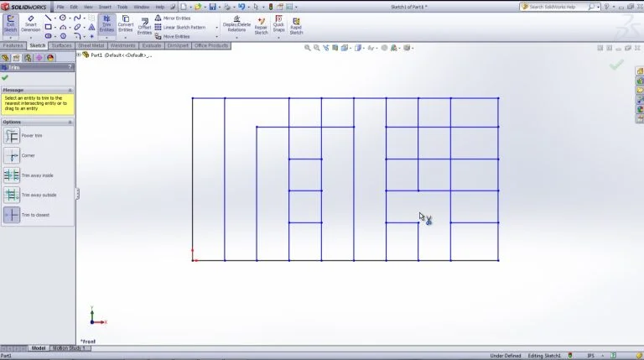Select the Corner trim option
Image resolution: width=644 pixels, height=360 pixels.
point(12,156)
